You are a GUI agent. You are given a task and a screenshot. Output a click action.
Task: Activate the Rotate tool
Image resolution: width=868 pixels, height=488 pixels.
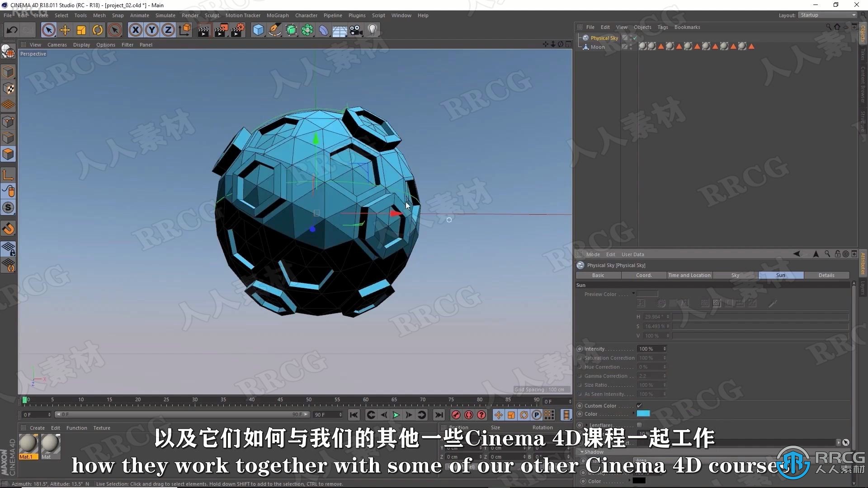point(97,30)
